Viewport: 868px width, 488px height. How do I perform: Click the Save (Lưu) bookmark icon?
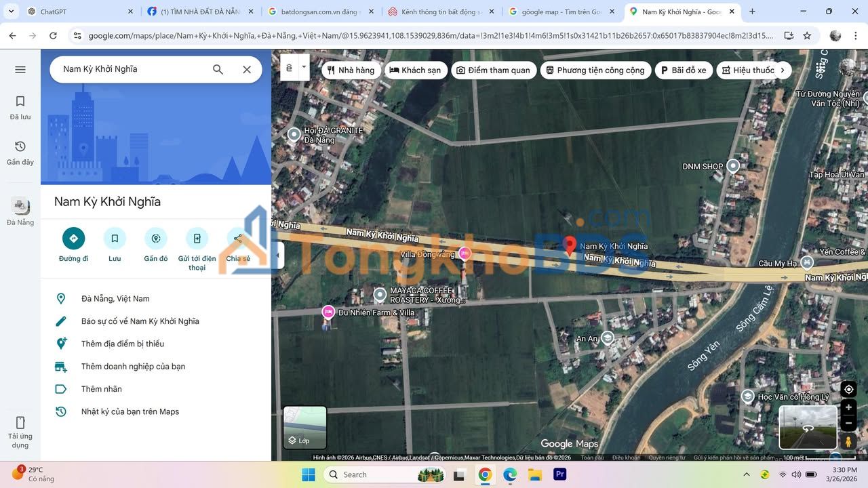[115, 238]
